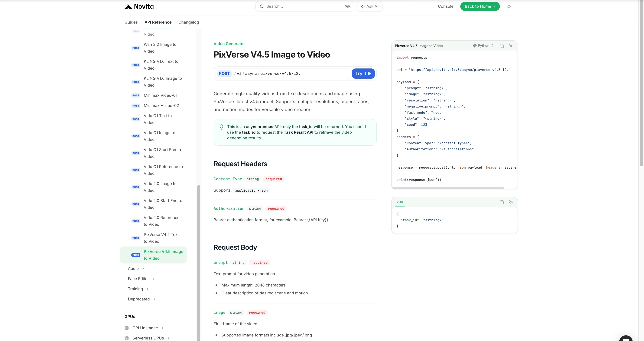The image size is (644, 341).
Task: Select the 200 response tab
Action: (x=399, y=202)
